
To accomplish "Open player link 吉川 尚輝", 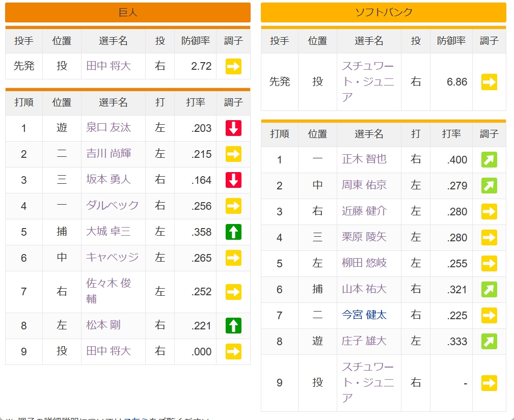I will click(x=109, y=153).
